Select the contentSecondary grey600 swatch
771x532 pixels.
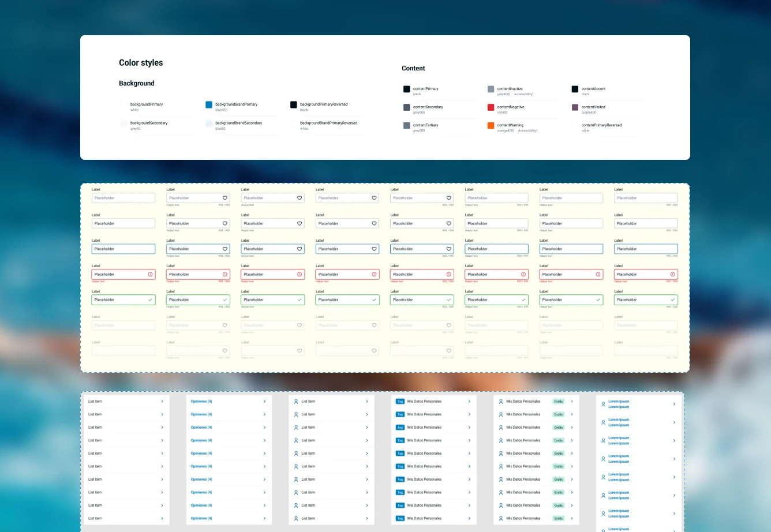coord(406,107)
